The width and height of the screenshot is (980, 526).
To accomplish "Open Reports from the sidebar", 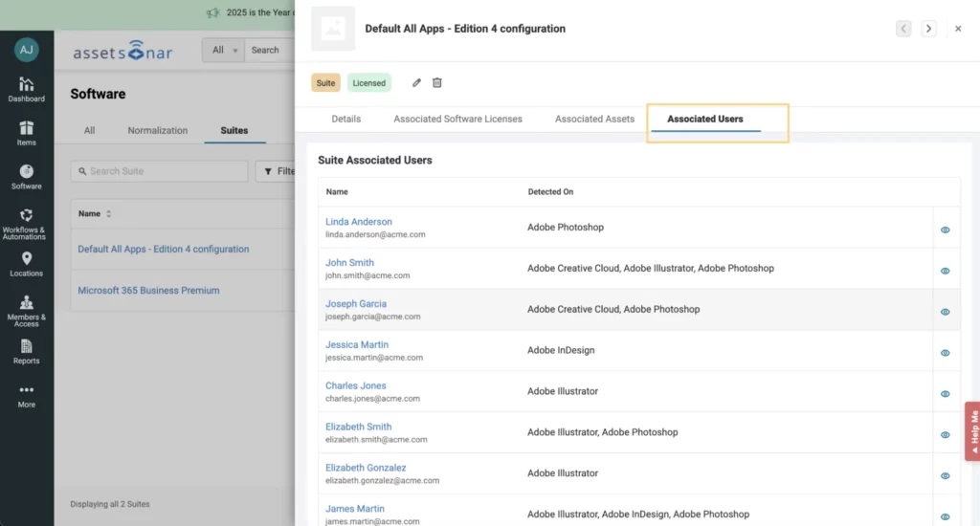I will click(27, 351).
